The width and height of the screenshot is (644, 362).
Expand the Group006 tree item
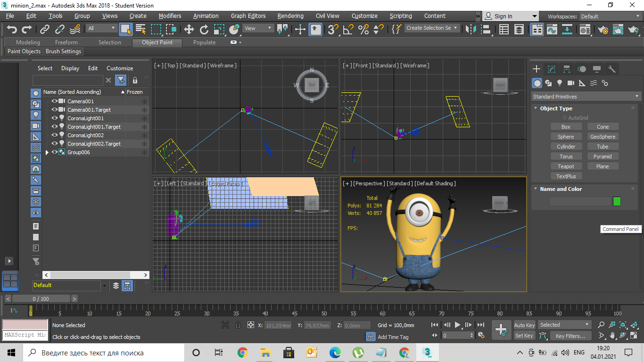(x=47, y=152)
